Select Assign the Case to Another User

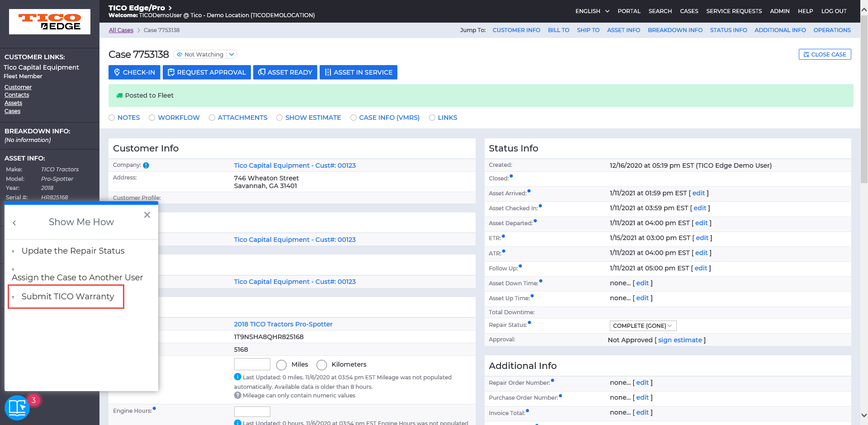point(77,278)
